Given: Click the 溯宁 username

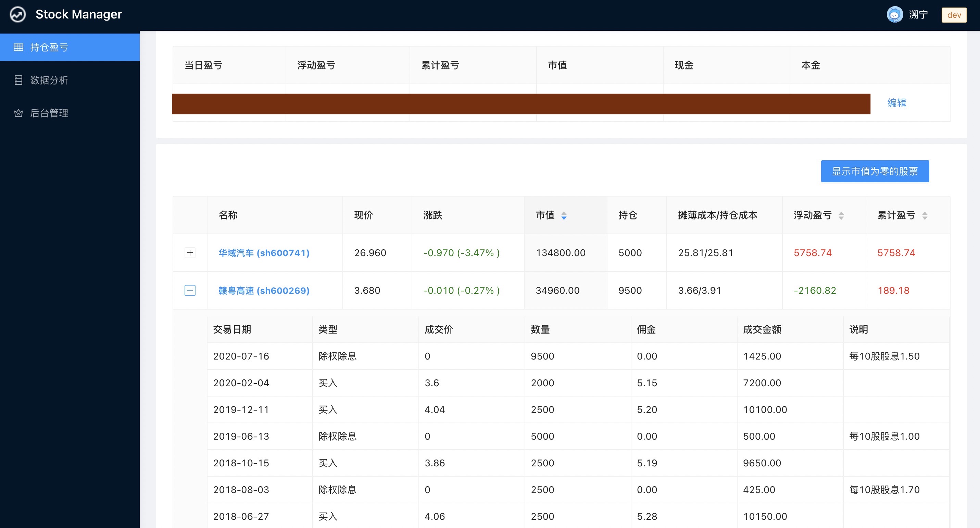Looking at the screenshot, I should pos(918,15).
